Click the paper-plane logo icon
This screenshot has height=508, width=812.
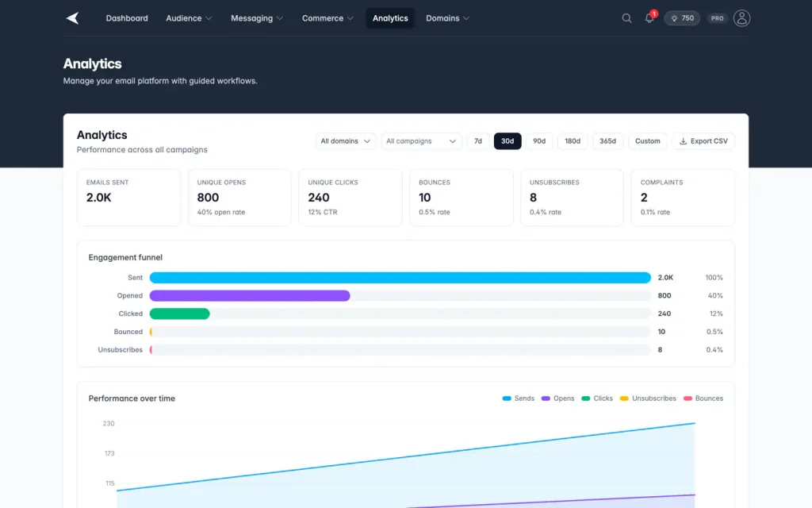coord(72,18)
